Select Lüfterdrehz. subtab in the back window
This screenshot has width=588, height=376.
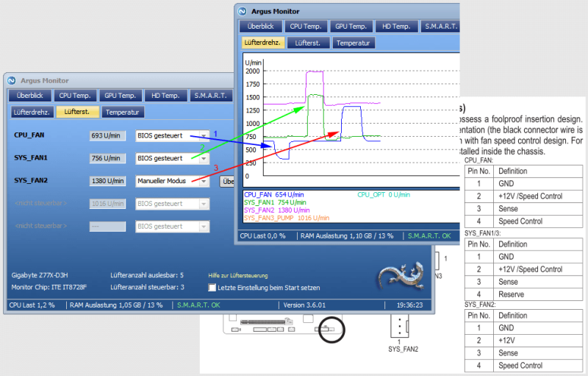32,112
